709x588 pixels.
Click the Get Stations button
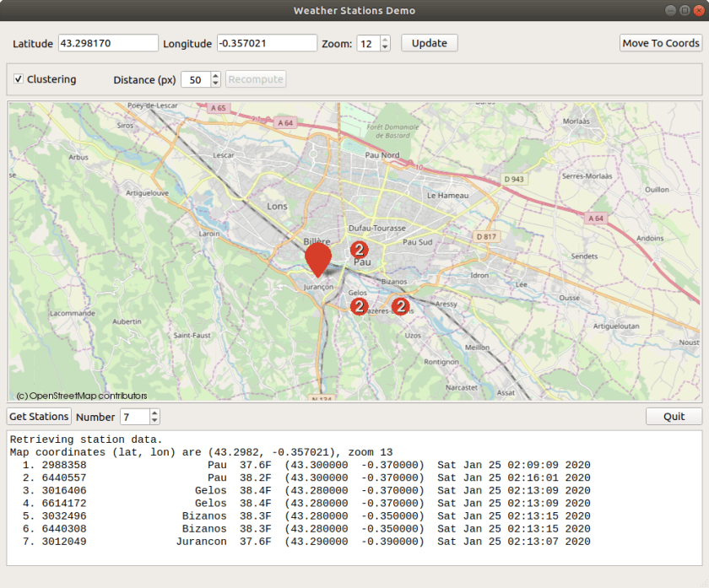pyautogui.click(x=39, y=416)
